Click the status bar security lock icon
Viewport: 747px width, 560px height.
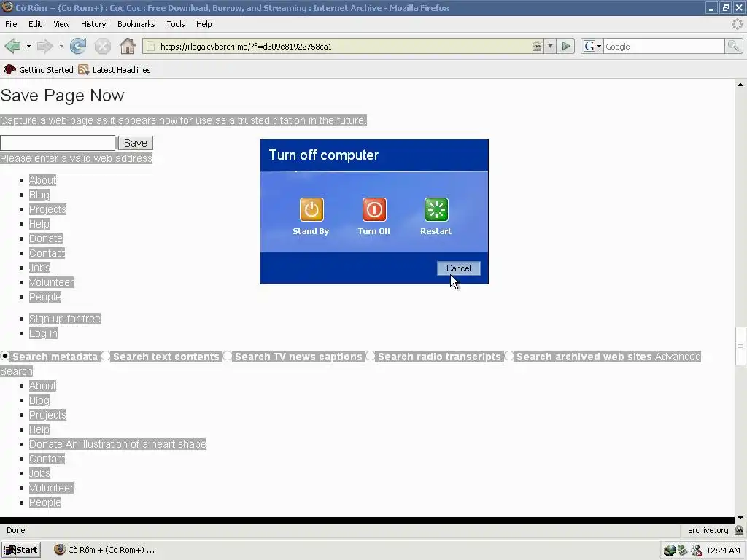tap(739, 530)
